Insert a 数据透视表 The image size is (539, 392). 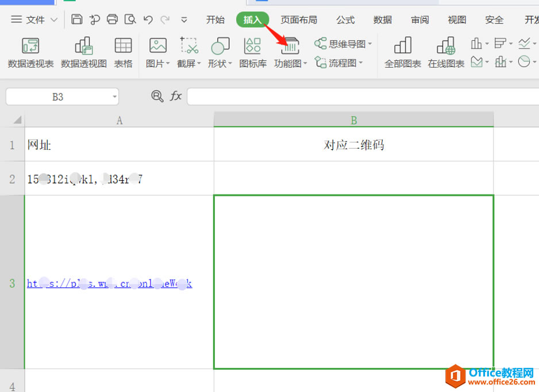pos(30,53)
